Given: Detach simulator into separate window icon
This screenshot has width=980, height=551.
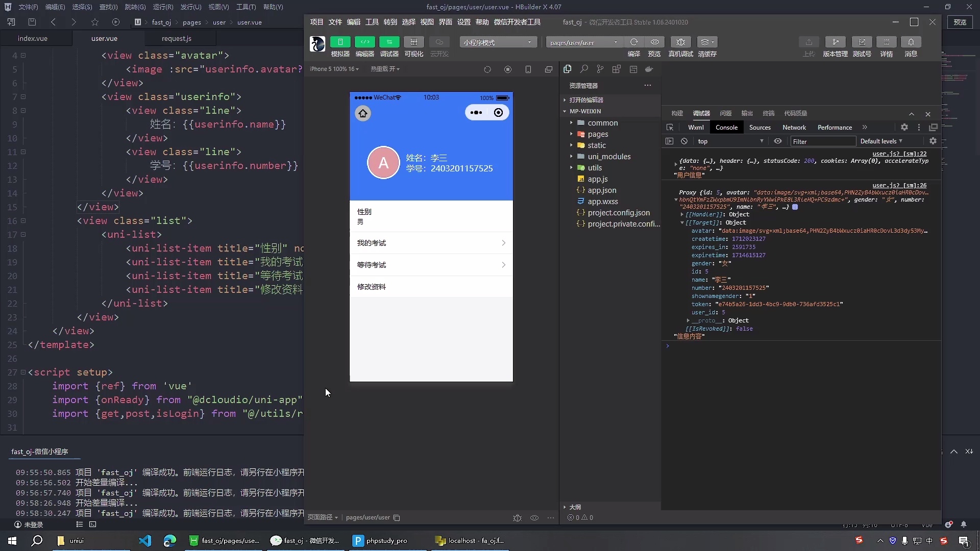Looking at the screenshot, I should click(x=549, y=69).
